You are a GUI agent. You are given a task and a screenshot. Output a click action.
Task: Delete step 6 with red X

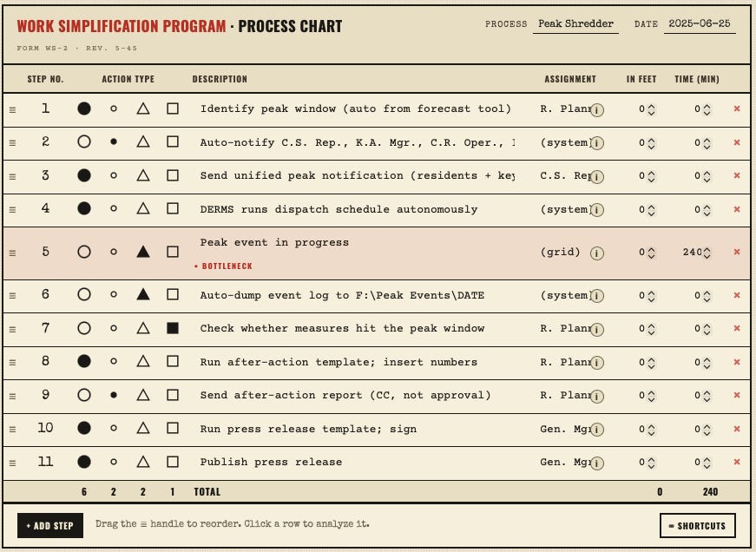point(737,295)
